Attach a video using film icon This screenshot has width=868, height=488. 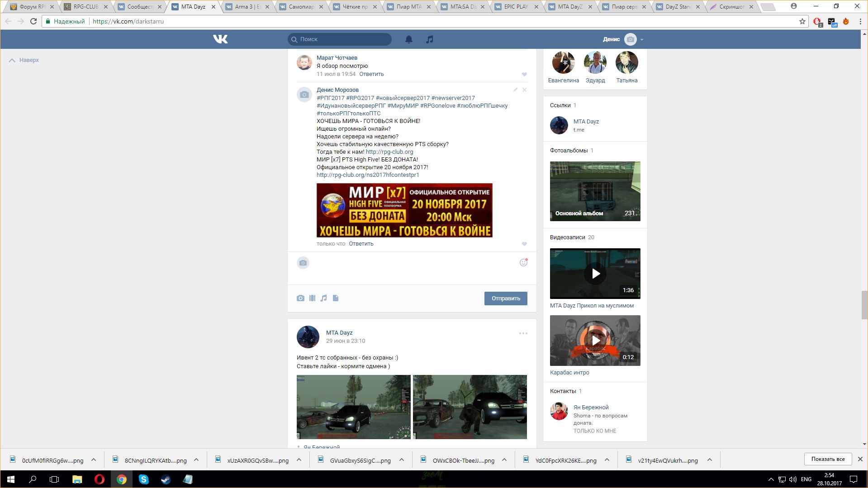click(312, 298)
